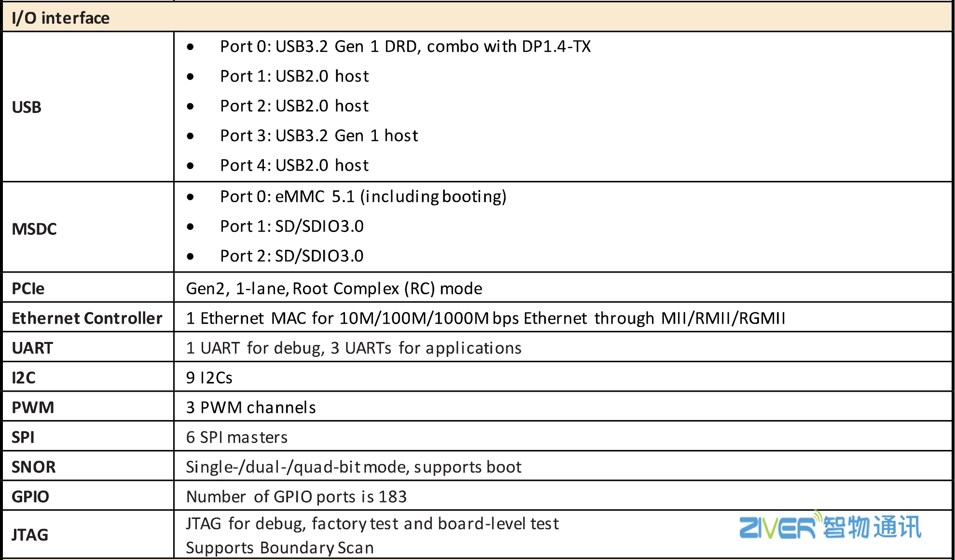This screenshot has width=955, height=560.
Task: Click the 6 SPI masters cell
Action: pyautogui.click(x=236, y=437)
